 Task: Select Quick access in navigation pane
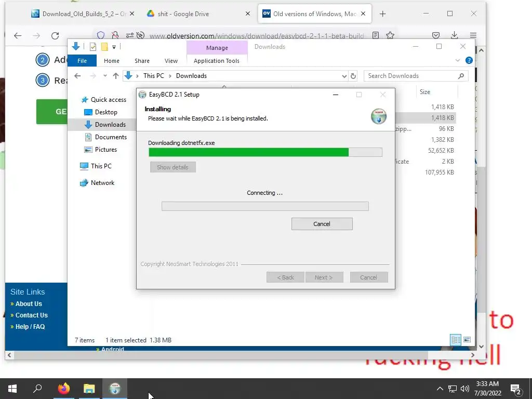pos(104,99)
